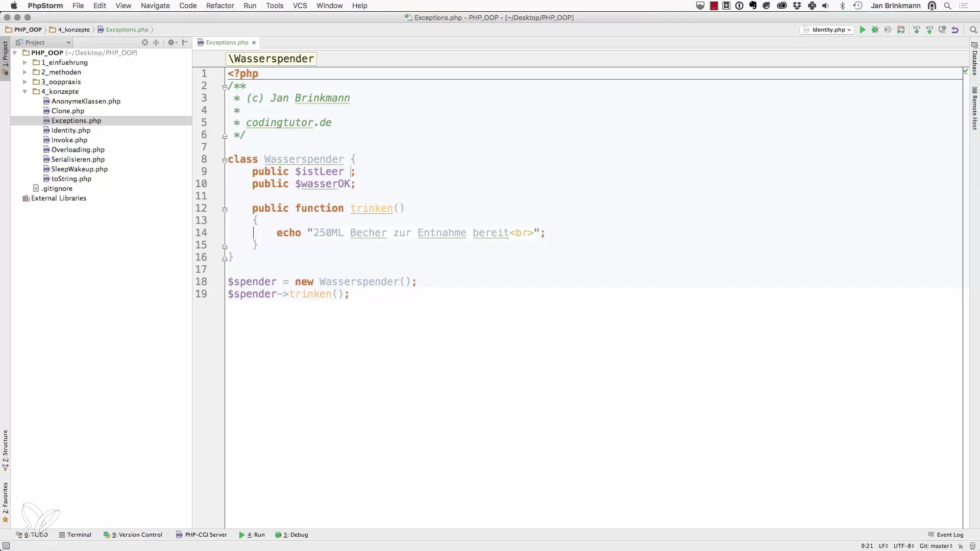Run Identity.php with the green Run button
Image resolution: width=980 pixels, height=551 pixels.
pos(863,30)
